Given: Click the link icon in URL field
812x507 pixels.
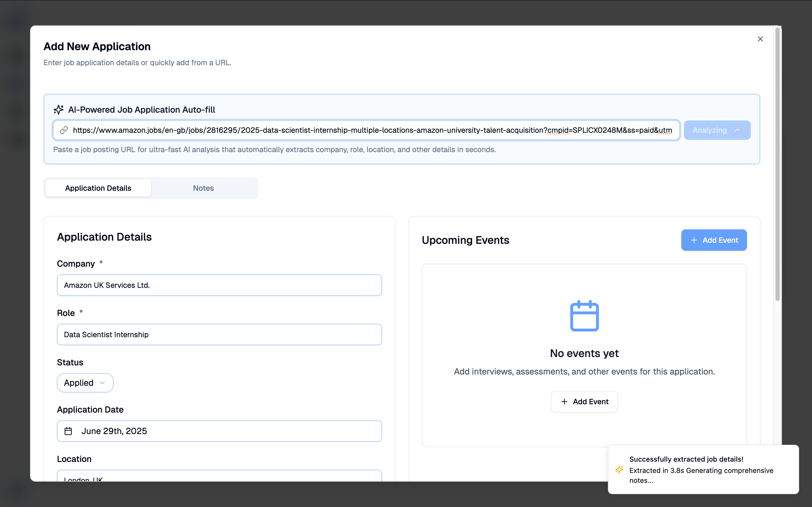Looking at the screenshot, I should 64,130.
